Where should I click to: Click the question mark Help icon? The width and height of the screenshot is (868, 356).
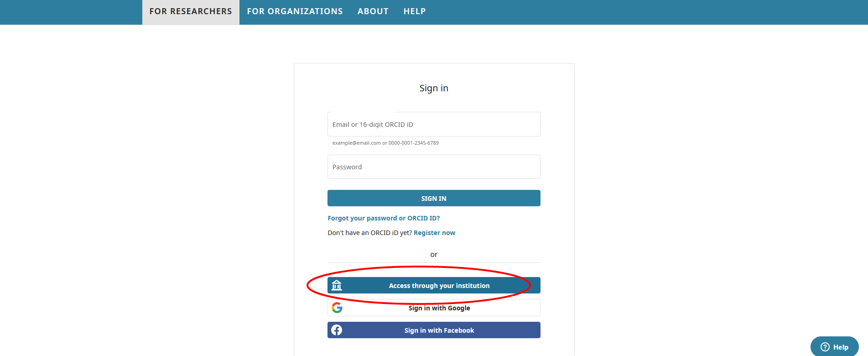click(x=825, y=347)
